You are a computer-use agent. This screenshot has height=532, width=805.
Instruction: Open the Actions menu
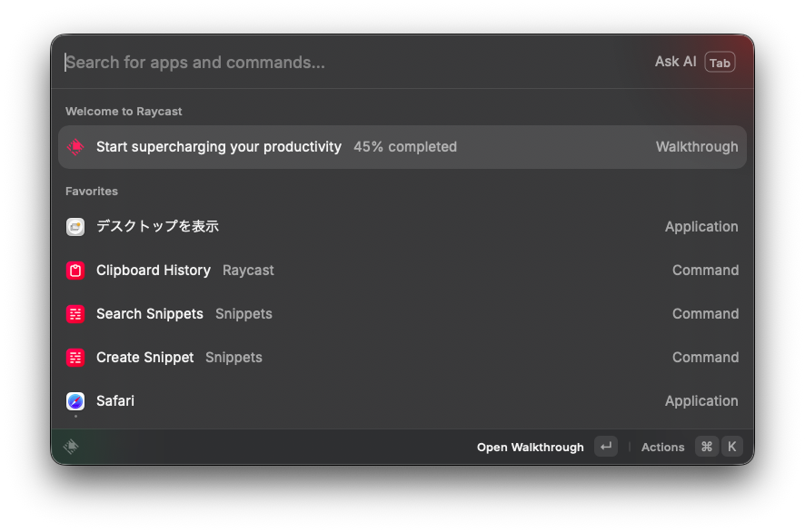pyautogui.click(x=662, y=448)
